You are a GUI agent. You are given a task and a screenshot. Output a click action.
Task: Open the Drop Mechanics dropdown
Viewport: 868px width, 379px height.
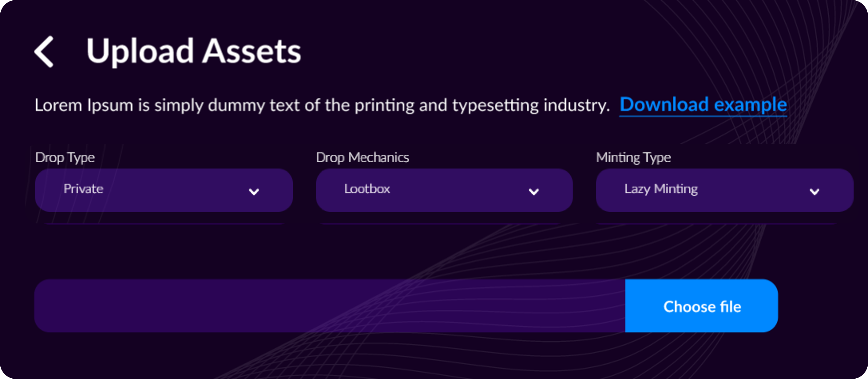point(444,190)
